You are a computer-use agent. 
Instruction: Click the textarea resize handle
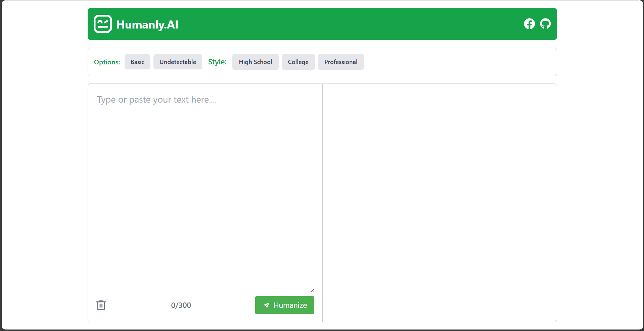312,290
